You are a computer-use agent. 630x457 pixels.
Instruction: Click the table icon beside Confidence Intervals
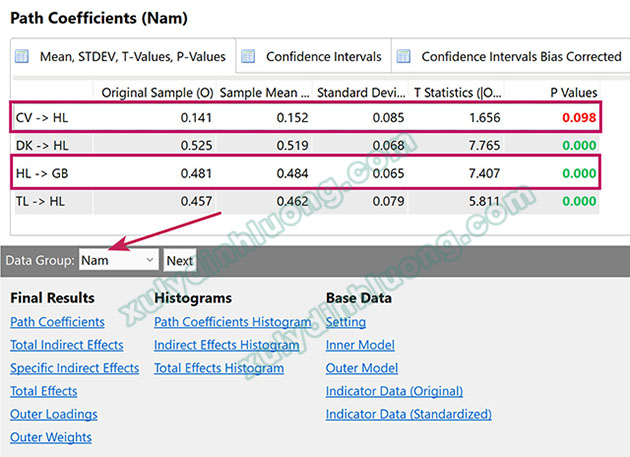[247, 57]
